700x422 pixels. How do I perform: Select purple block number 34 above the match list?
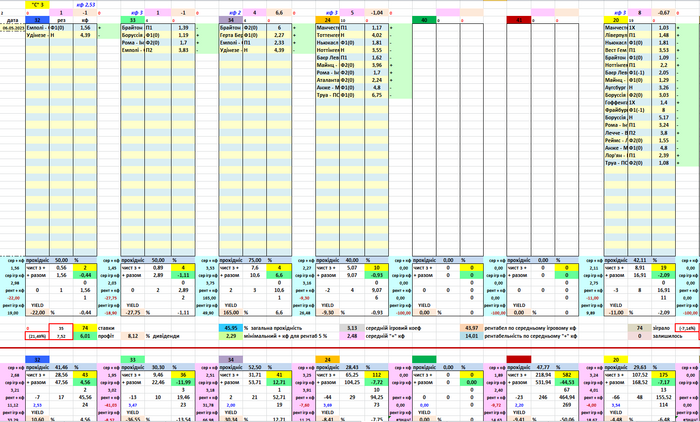231,20
